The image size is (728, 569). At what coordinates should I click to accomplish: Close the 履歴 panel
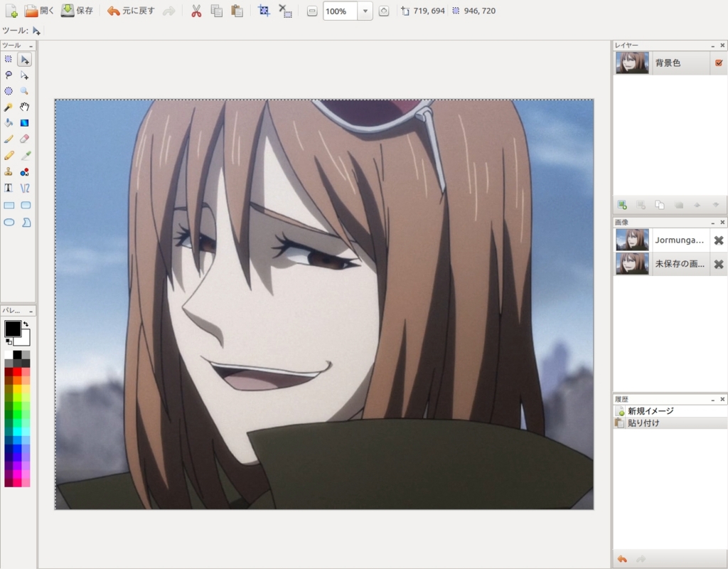(x=722, y=400)
